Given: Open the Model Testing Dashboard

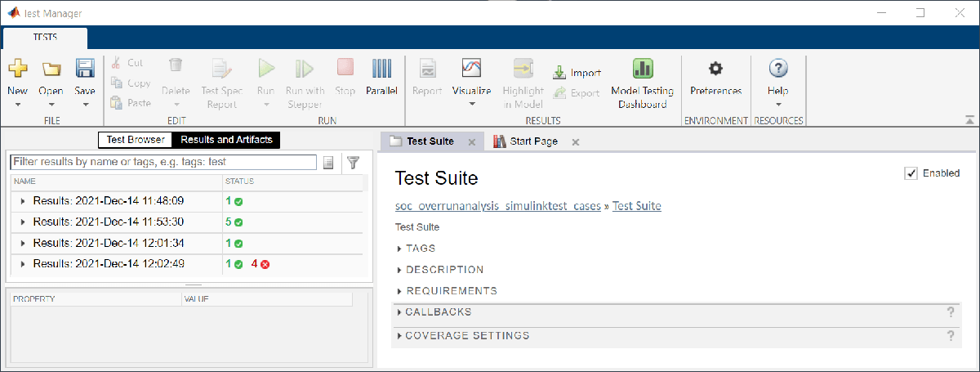Looking at the screenshot, I should (x=643, y=69).
